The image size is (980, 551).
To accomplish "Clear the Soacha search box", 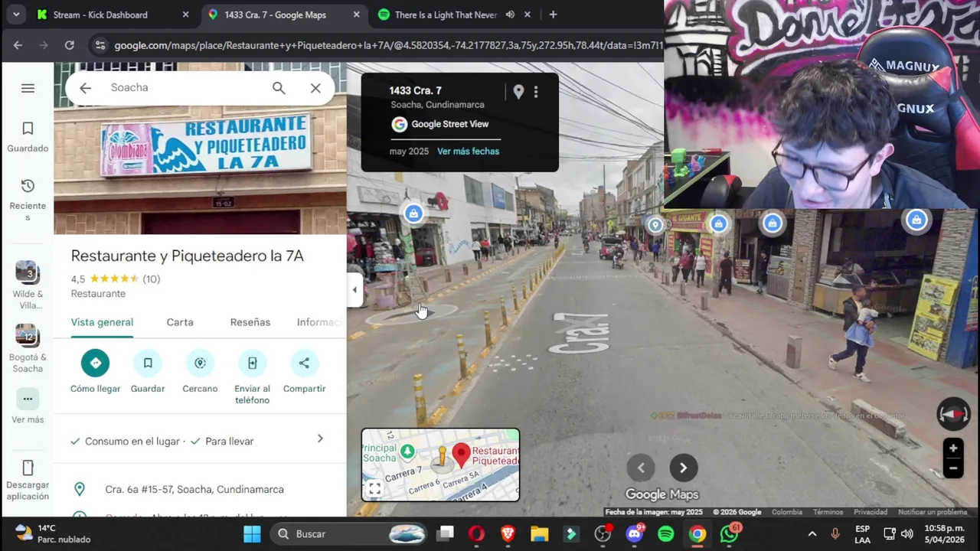I will [x=315, y=88].
